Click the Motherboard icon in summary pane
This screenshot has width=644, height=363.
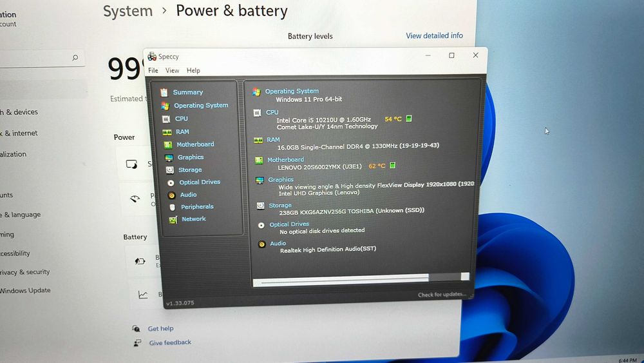click(x=259, y=161)
